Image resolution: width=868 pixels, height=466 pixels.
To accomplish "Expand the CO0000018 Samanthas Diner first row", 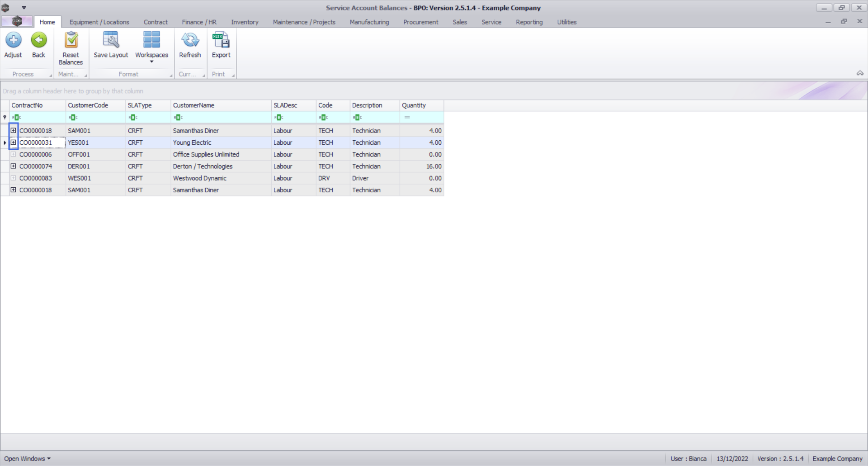I will (x=14, y=130).
